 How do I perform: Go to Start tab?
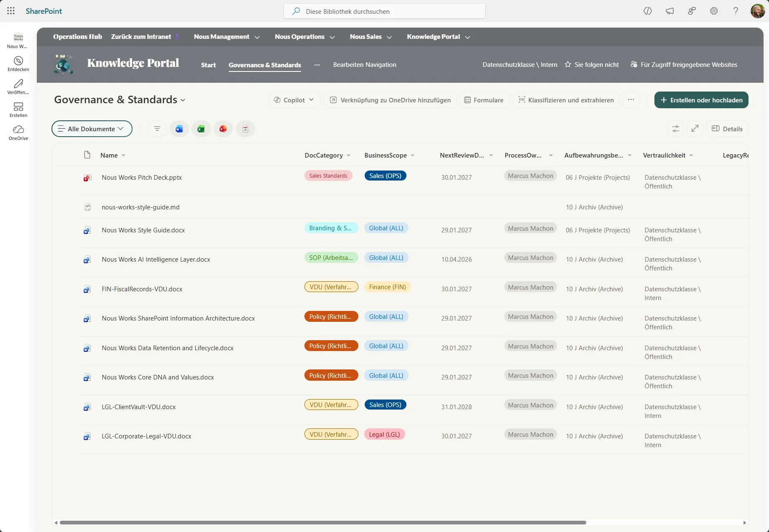click(208, 65)
